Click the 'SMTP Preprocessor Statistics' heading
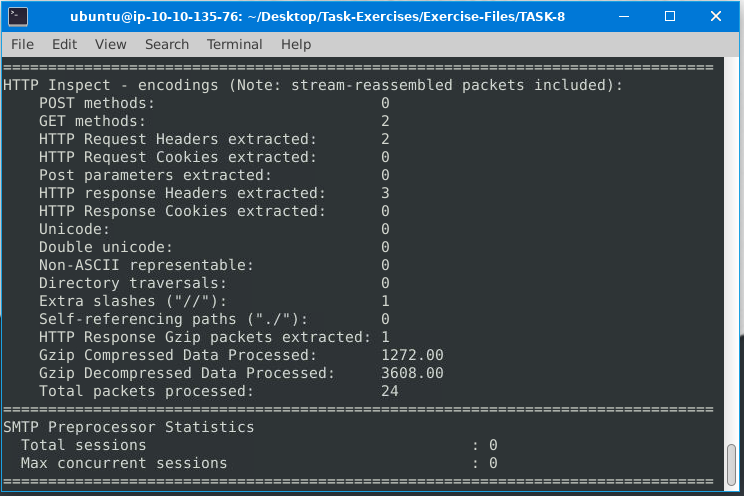 coord(129,427)
